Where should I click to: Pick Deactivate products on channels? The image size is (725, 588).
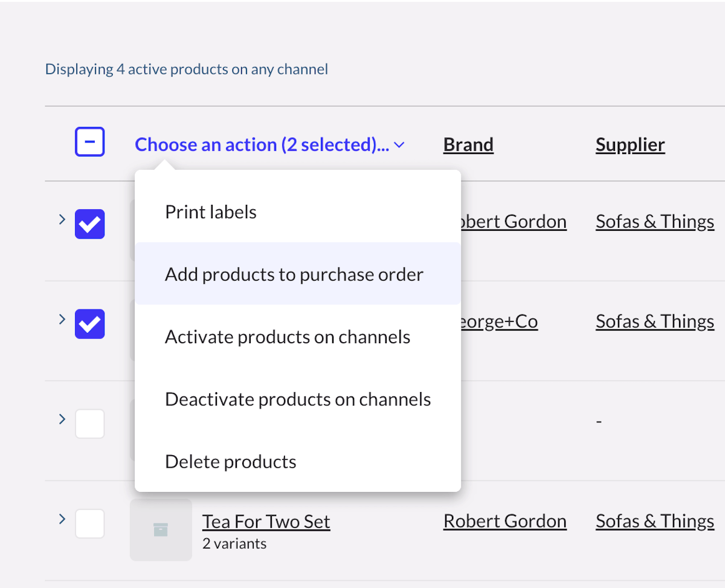pyautogui.click(x=298, y=399)
